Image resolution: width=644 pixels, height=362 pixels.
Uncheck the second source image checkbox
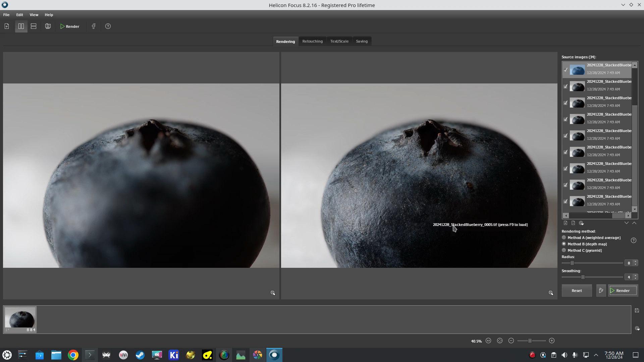(566, 86)
